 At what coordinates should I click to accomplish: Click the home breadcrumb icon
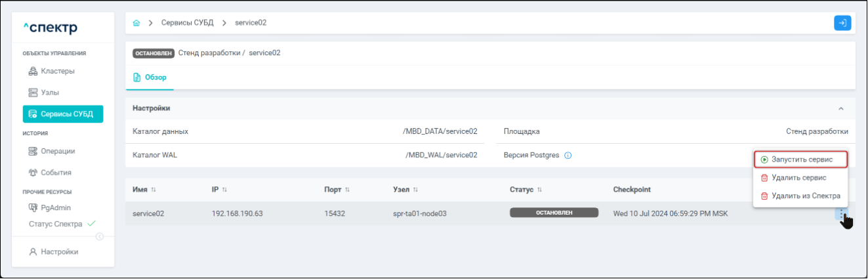(x=136, y=23)
